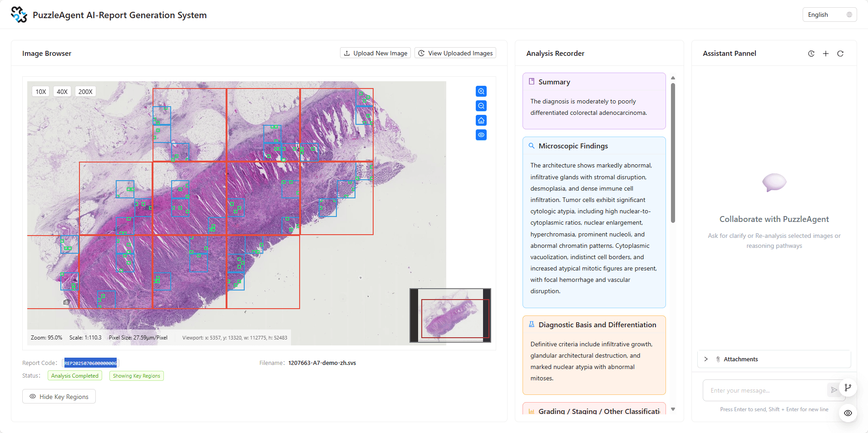Click the eye icon below the home tool

pos(481,135)
